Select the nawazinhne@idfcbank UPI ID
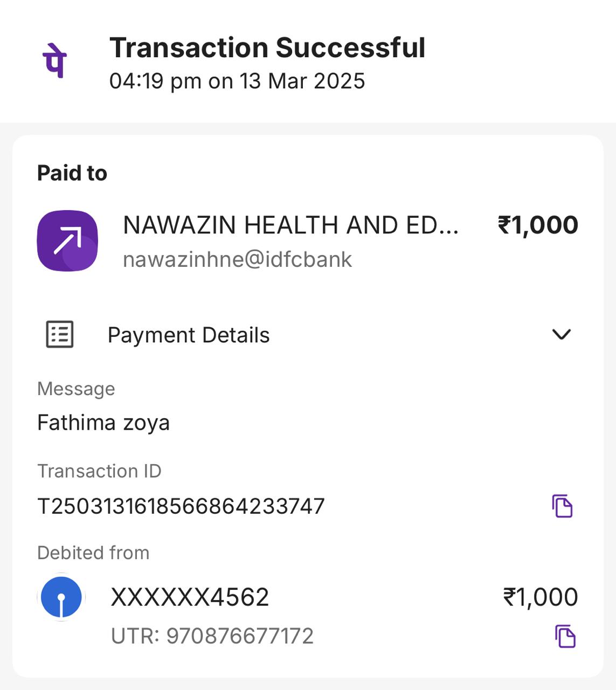The width and height of the screenshot is (616, 690). click(237, 259)
